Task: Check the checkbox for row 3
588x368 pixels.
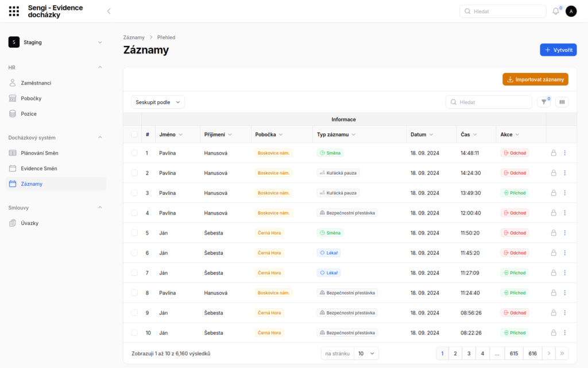Action: (x=134, y=193)
